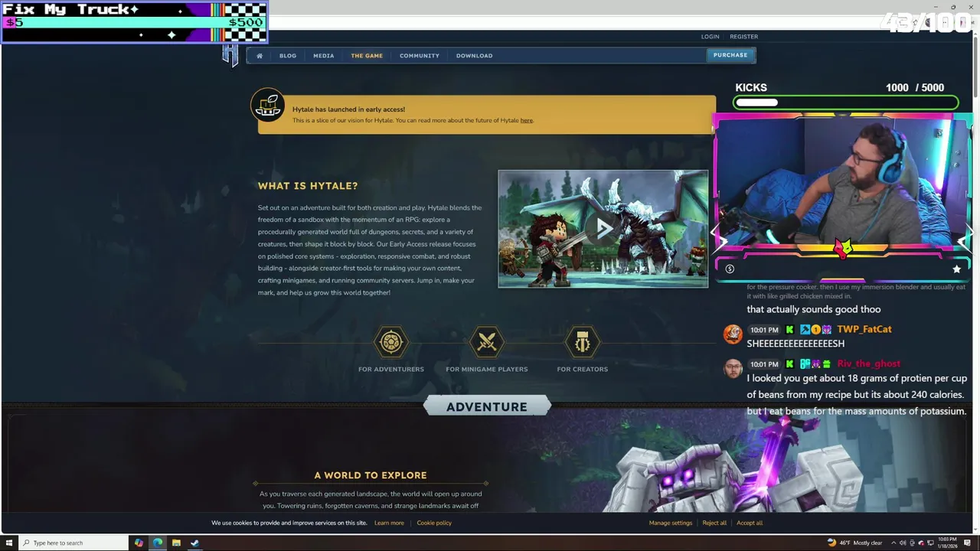Click the Adventure section banner
This screenshot has height=551, width=980.
coord(487,406)
